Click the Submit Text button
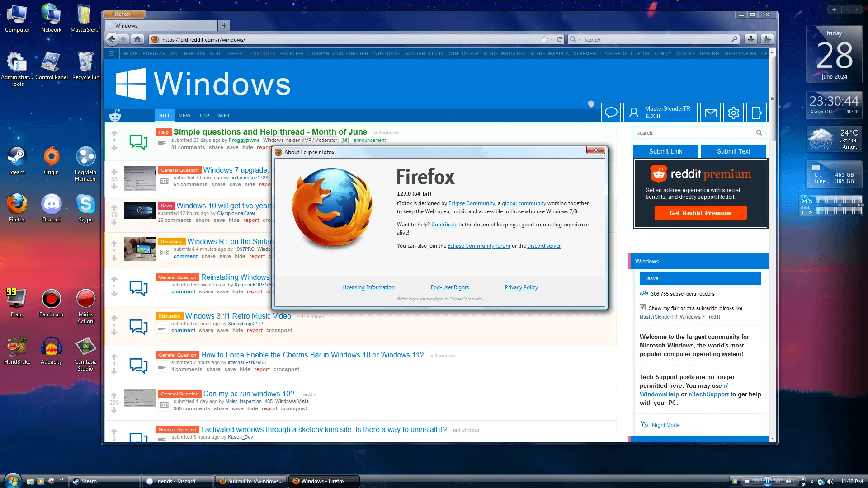Viewport: 868px width, 488px height. point(733,151)
